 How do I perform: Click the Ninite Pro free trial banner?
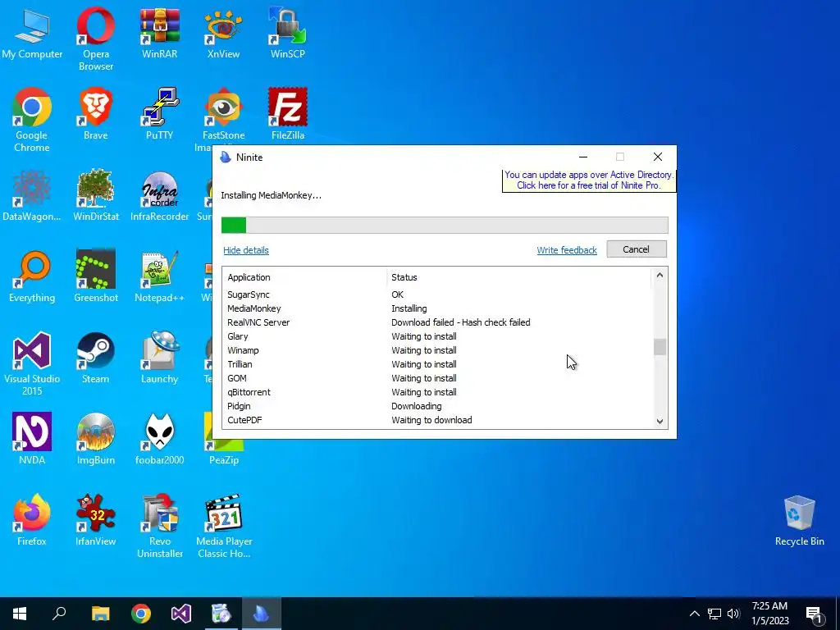point(589,180)
